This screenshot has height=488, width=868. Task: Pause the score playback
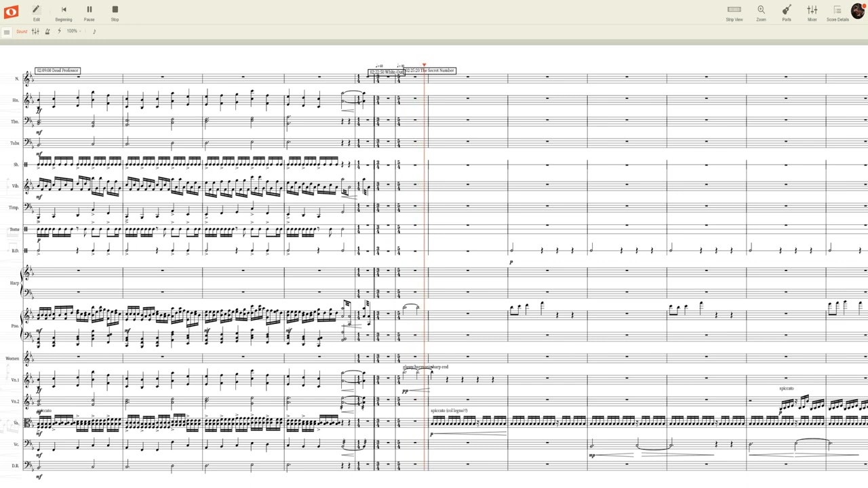[89, 12]
